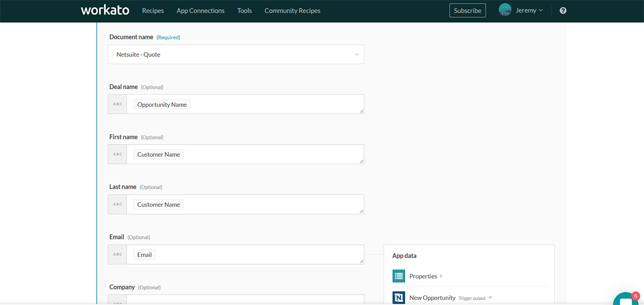Click Jeremy's profile avatar
The image size is (644, 305).
pyautogui.click(x=505, y=10)
